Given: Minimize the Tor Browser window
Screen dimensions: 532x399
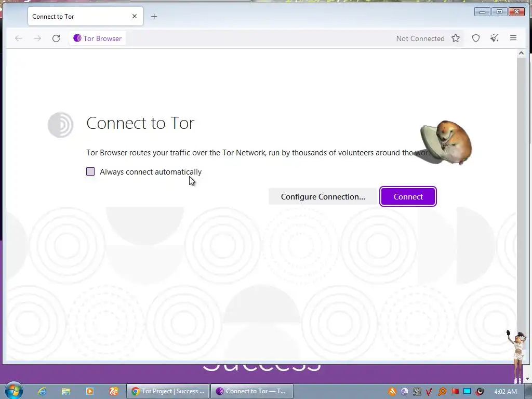Looking at the screenshot, I should (482, 12).
